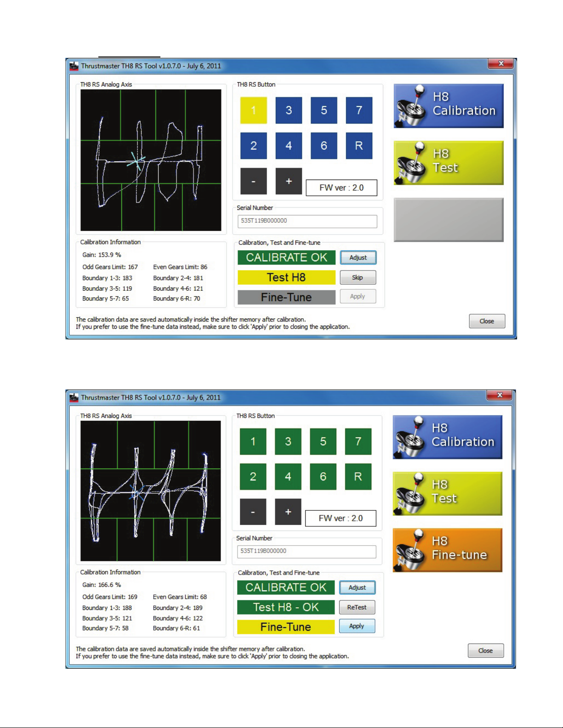Image resolution: width=563 pixels, height=728 pixels.
Task: Click Serial Number field in bottom window
Action: pos(307,552)
